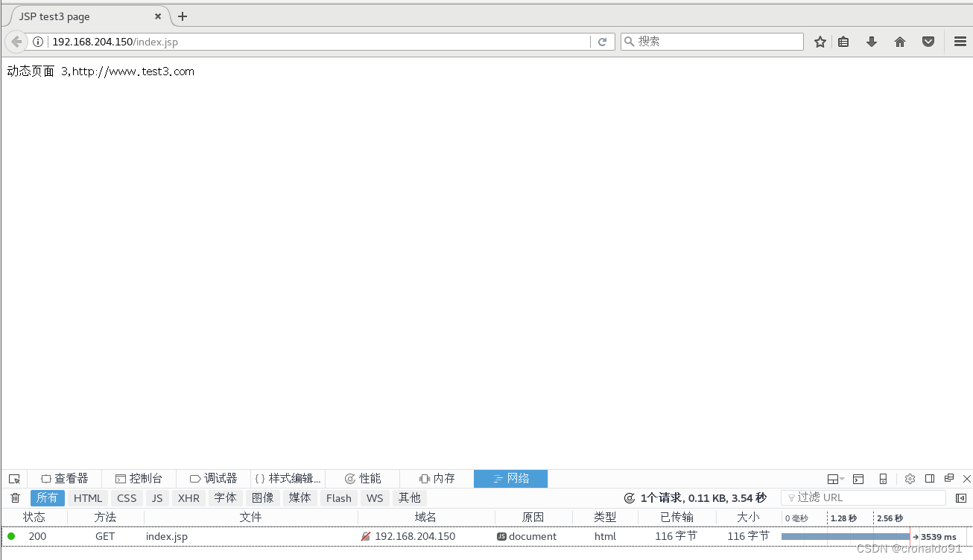973x560 pixels.
Task: Open the devtools frame selector dropdown
Action: [836, 479]
